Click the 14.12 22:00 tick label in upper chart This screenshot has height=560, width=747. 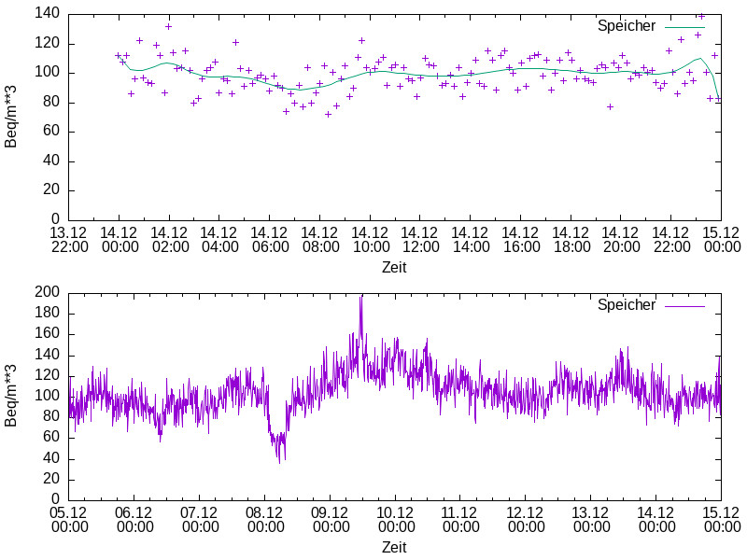pos(670,240)
